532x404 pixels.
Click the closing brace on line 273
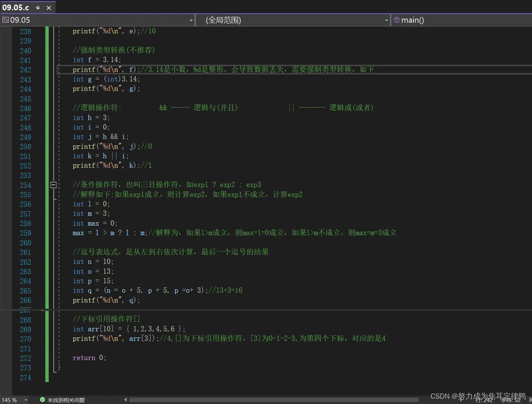[x=59, y=367]
